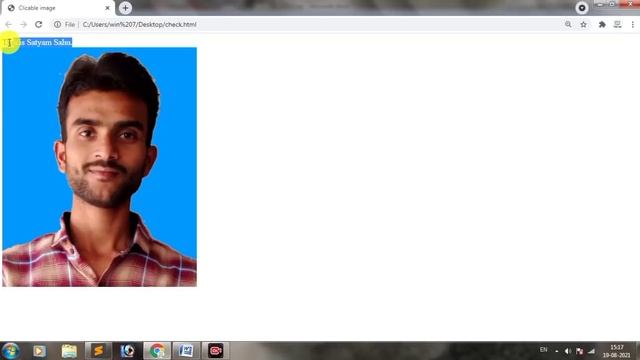Image resolution: width=640 pixels, height=360 pixels.
Task: Close the Chrome window
Action: 629,4
